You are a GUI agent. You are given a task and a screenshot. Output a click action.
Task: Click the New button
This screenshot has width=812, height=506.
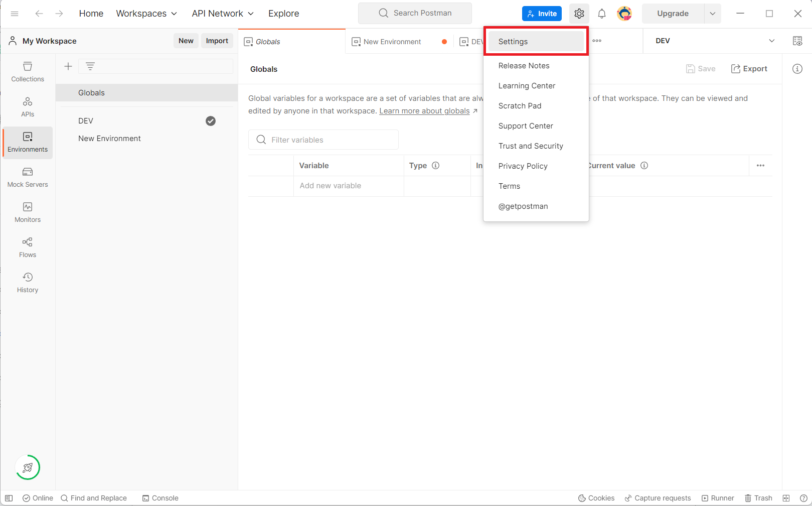tap(186, 41)
